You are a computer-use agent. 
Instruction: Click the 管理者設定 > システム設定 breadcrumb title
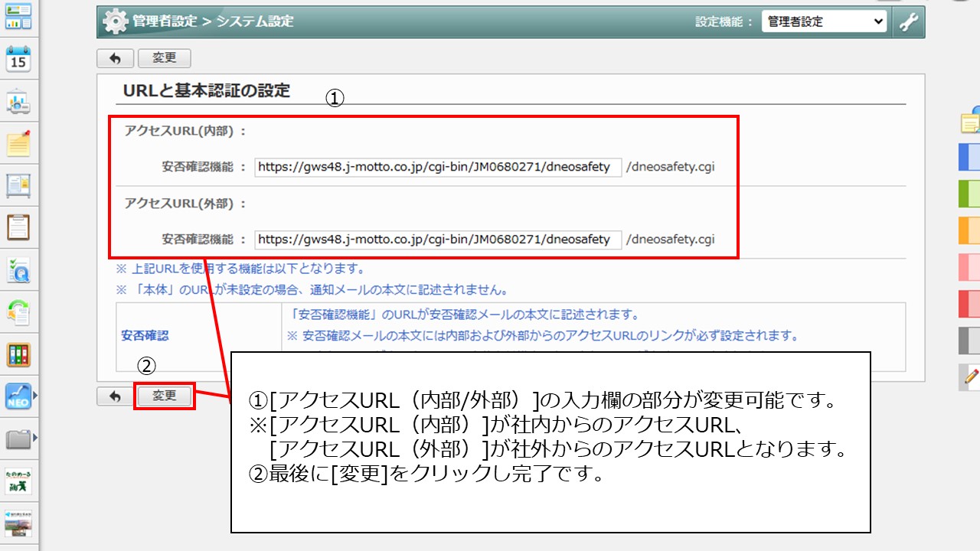[x=212, y=22]
